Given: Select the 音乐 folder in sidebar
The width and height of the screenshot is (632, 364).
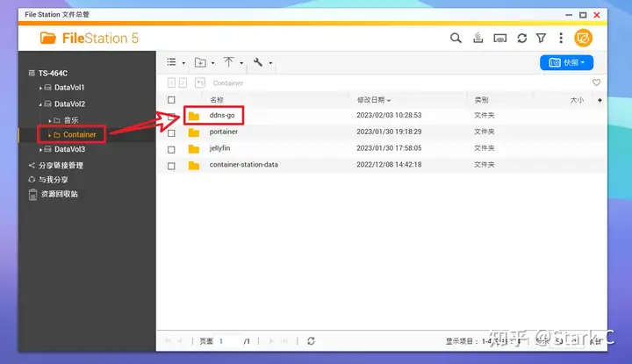Looking at the screenshot, I should click(71, 120).
